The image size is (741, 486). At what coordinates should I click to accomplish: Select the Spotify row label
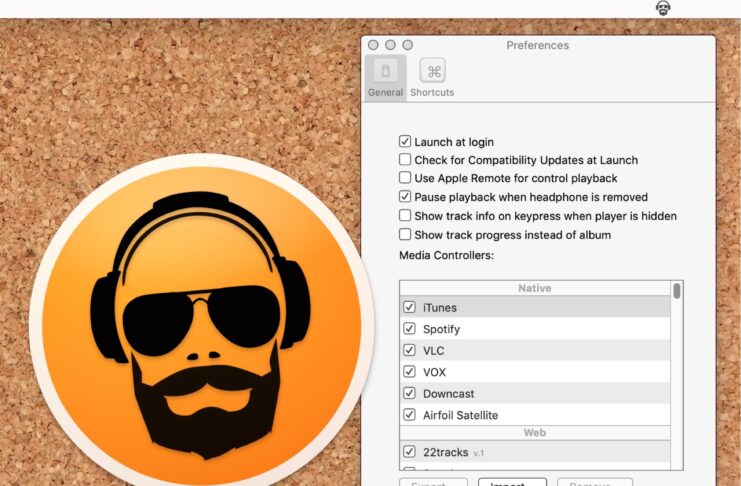441,329
